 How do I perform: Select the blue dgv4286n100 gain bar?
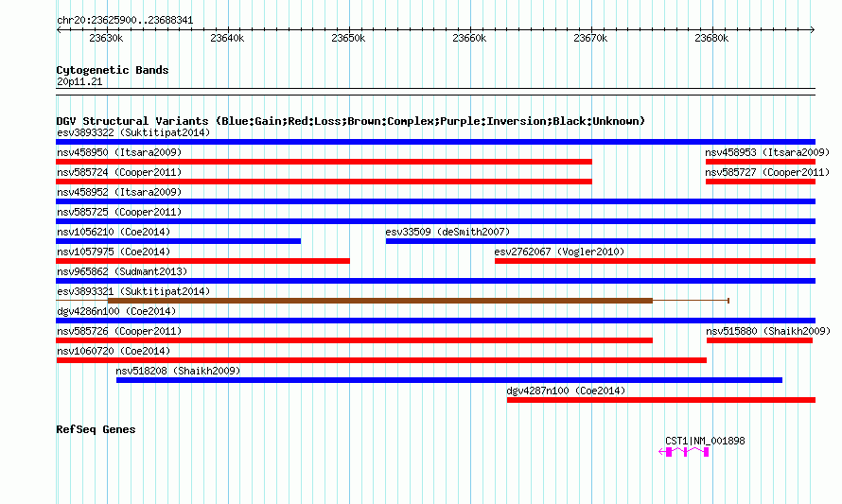tap(435, 321)
